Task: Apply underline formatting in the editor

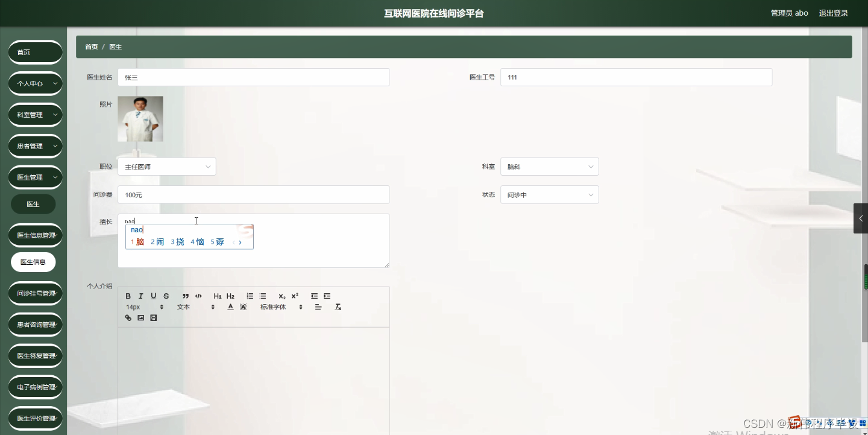Action: coord(153,296)
